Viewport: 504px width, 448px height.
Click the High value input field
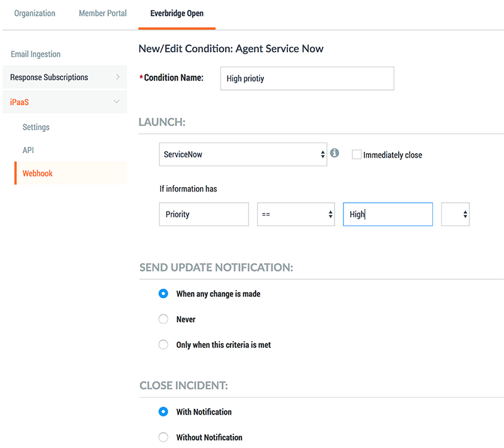point(387,214)
